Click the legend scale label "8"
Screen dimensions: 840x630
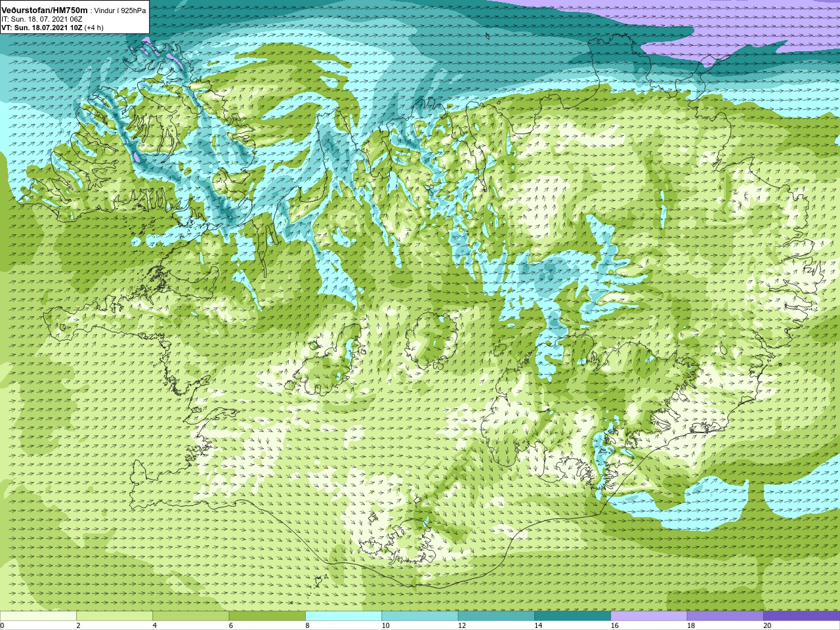click(307, 625)
